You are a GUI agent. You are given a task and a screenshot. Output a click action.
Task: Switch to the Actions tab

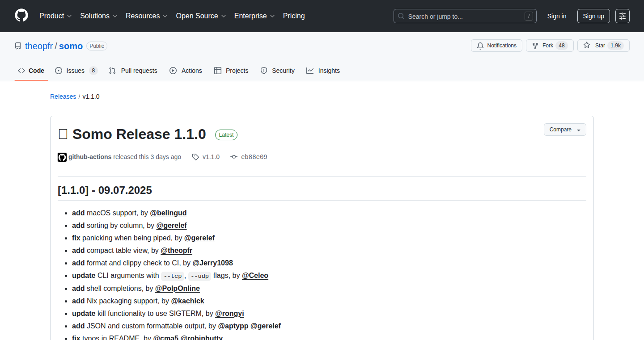[x=186, y=71]
